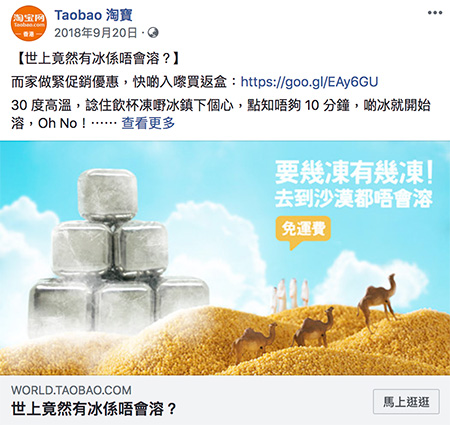
Task: Click the 馬上逛逛 shop now button
Action: 406,402
